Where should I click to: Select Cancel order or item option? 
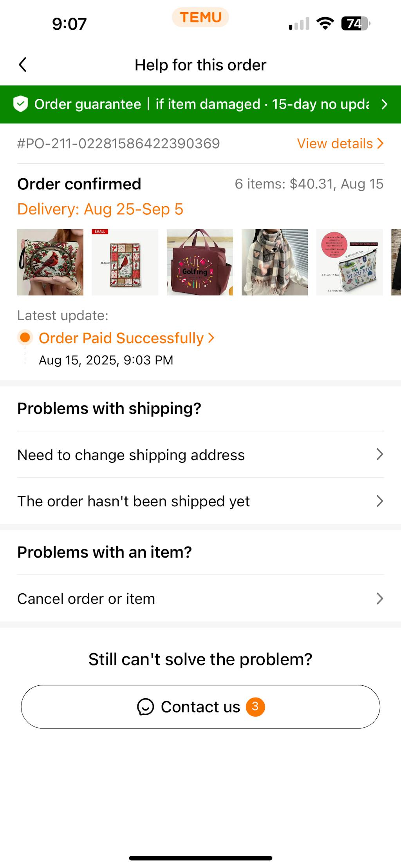(86, 599)
